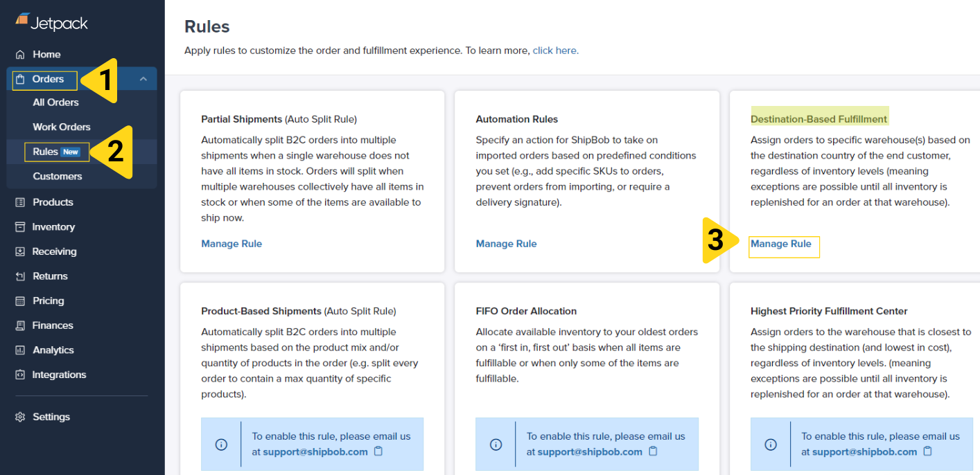Open the 'click here' learn more link
Image resolution: width=980 pixels, height=475 pixels.
click(x=554, y=50)
